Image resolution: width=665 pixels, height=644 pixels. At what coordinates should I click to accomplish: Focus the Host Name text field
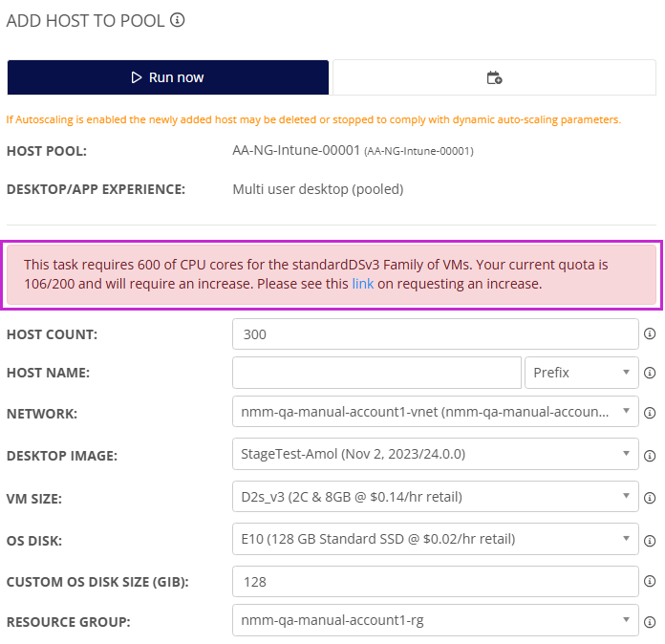376,373
